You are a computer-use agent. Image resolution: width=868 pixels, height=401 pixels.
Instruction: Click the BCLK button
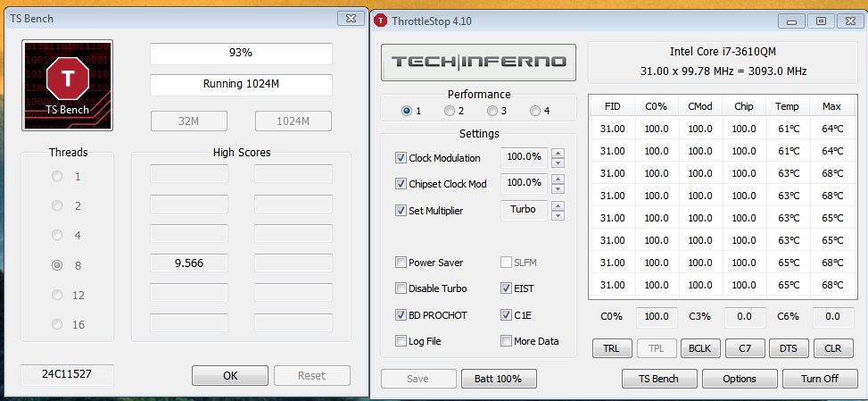(699, 348)
